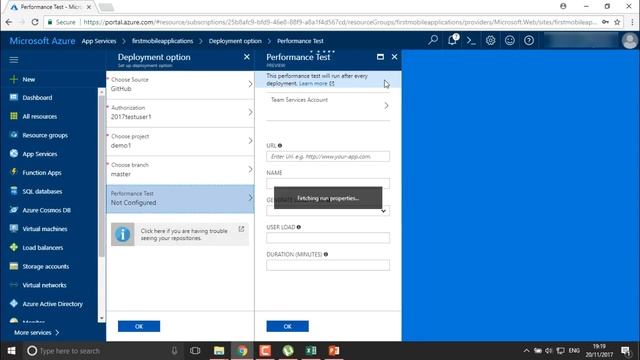The height and width of the screenshot is (360, 640).
Task: Open Virtual networks in sidebar
Action: click(x=44, y=285)
